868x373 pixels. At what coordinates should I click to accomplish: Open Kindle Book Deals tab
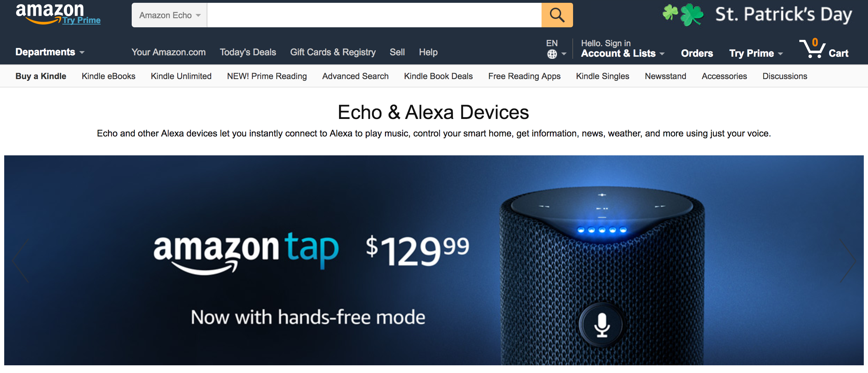pyautogui.click(x=438, y=76)
